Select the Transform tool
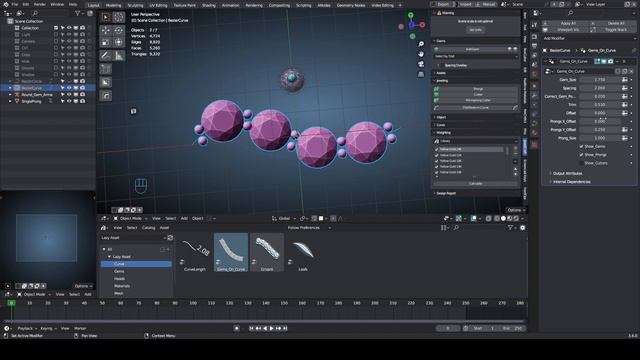Image resolution: width=640 pixels, height=360 pixels. point(119,42)
